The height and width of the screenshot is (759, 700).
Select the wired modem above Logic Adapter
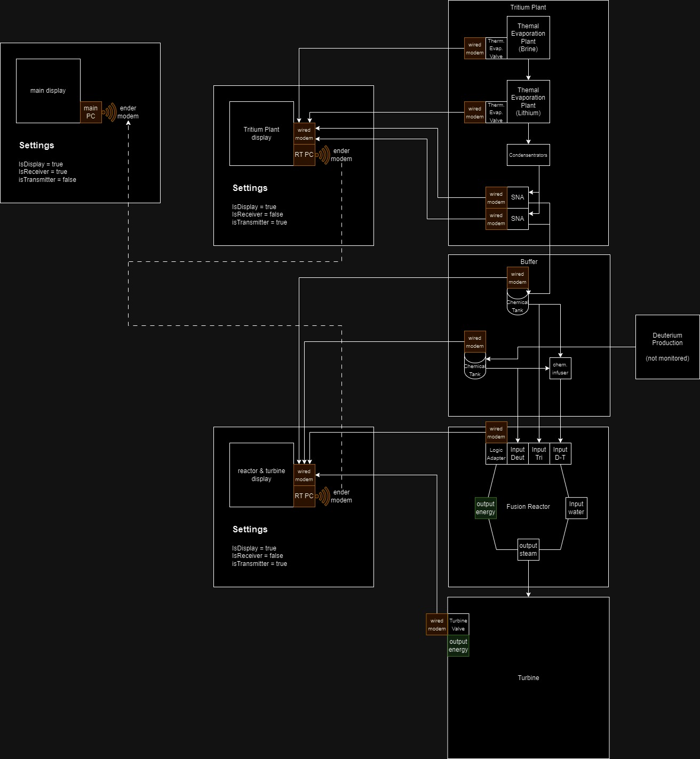pos(496,432)
